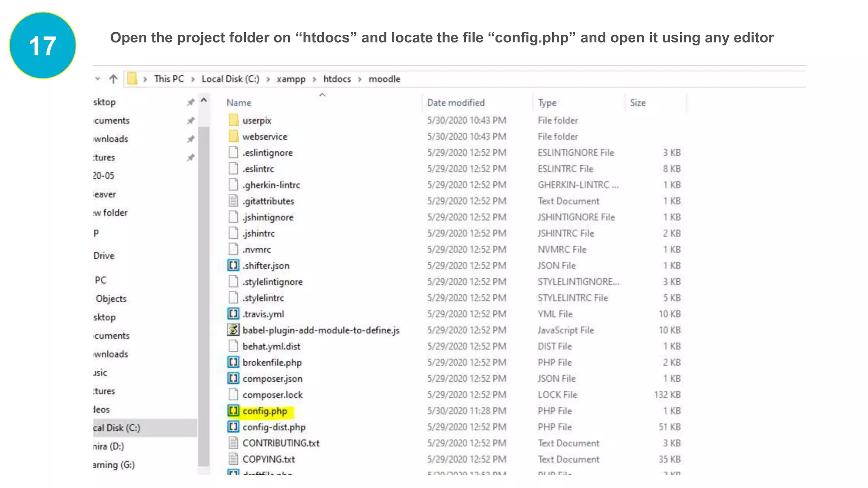Click the pin beside pinned Documents entry

191,121
